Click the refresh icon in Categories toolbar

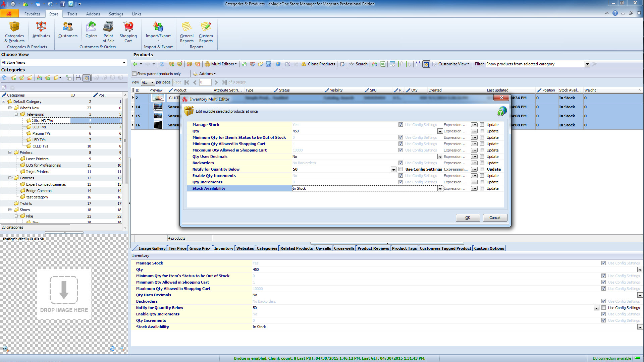click(x=4, y=78)
